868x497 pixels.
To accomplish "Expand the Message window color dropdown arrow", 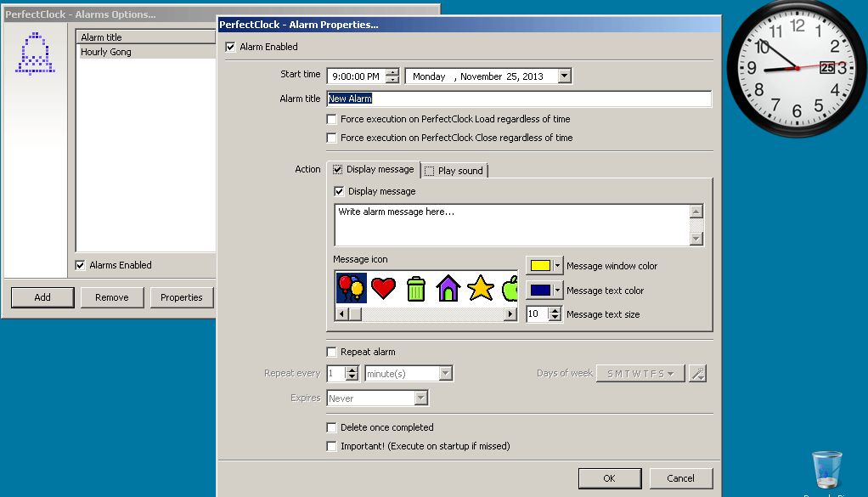I will [557, 266].
